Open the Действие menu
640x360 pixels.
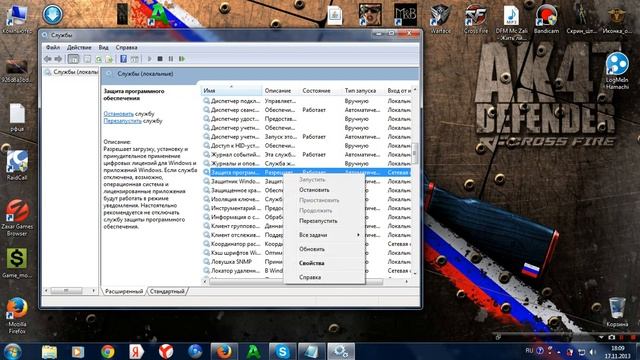pos(79,47)
